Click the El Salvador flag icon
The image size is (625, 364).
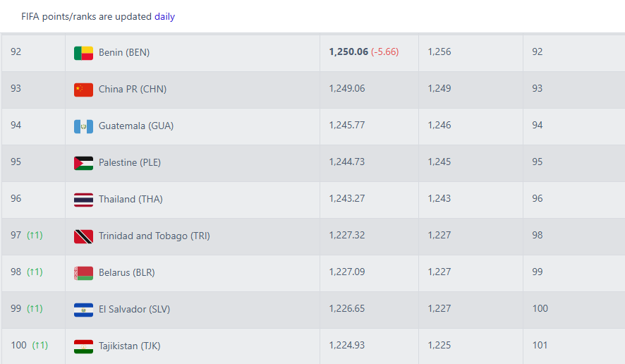83,310
